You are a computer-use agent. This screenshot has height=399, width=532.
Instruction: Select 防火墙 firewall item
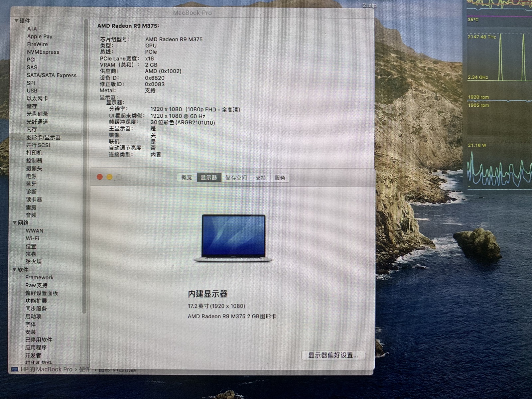click(34, 262)
